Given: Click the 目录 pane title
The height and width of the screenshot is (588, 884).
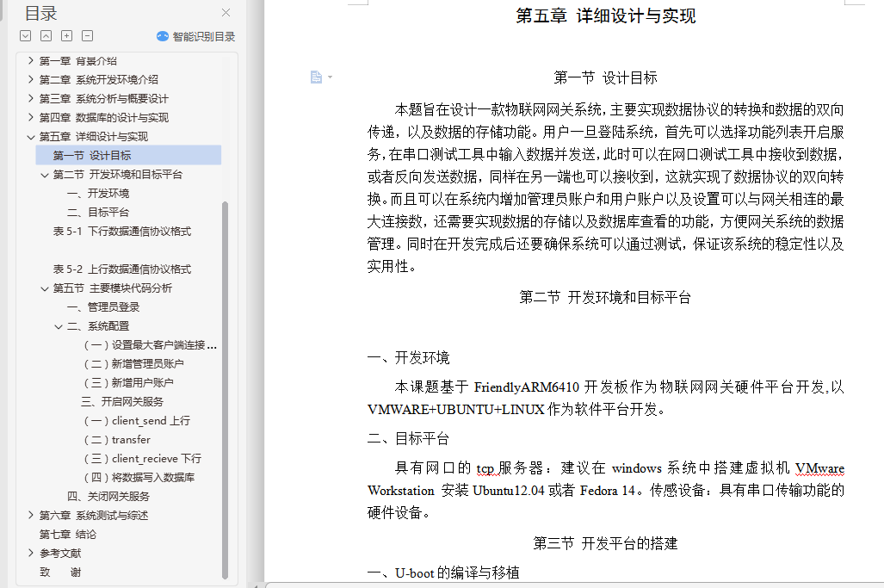Looking at the screenshot, I should [x=41, y=14].
